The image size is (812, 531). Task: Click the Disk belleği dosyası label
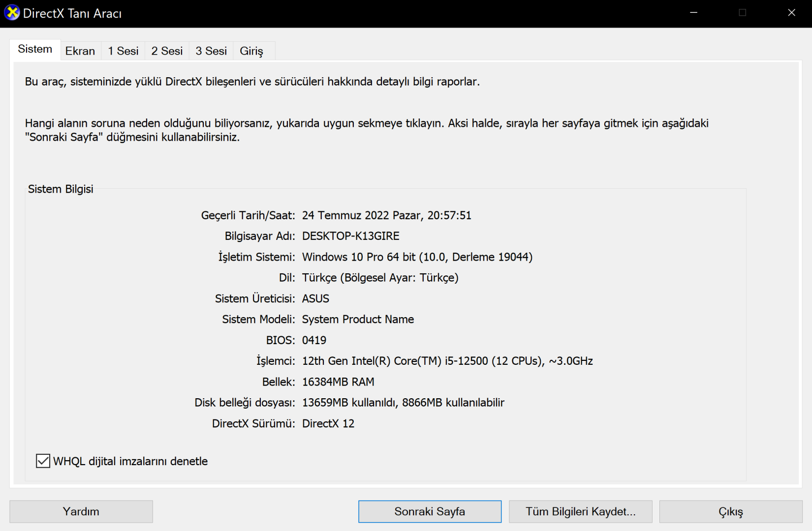(245, 403)
